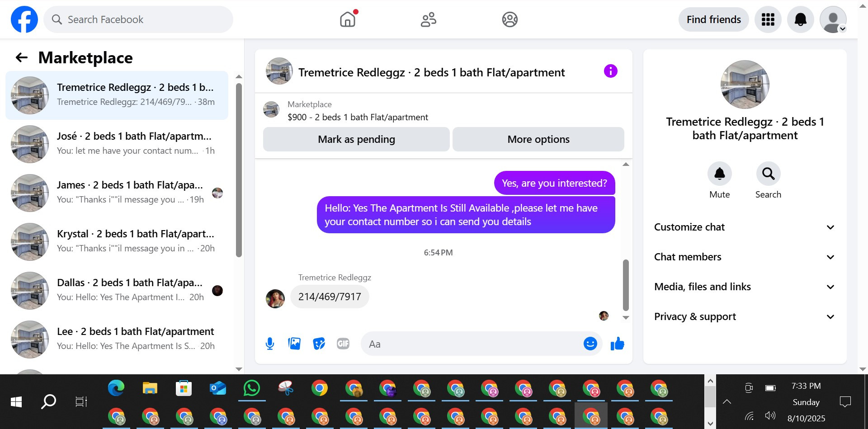Expand the Privacy & support section
The width and height of the screenshot is (868, 429).
pos(745,316)
